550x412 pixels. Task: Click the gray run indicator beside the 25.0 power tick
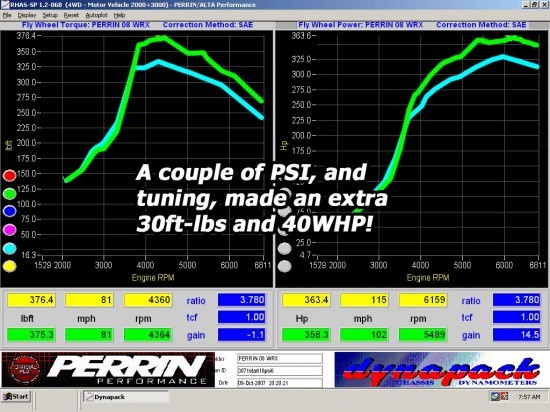[x=284, y=249]
